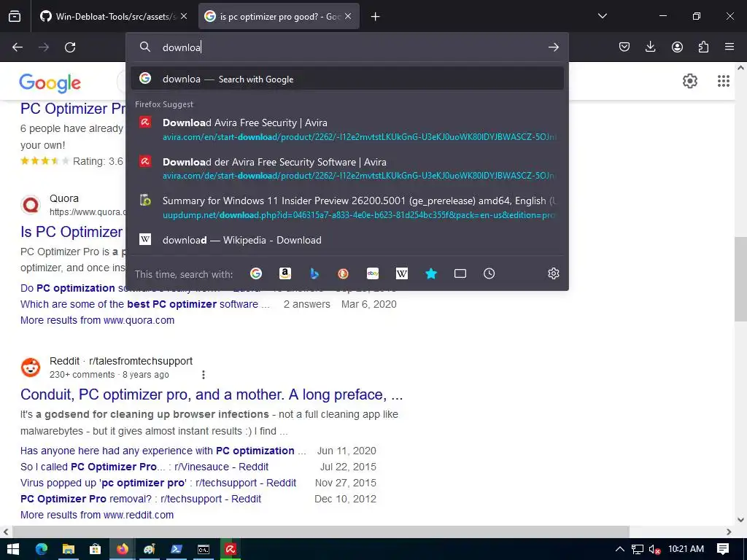Launch Microsoft Edge from taskbar

42,549
